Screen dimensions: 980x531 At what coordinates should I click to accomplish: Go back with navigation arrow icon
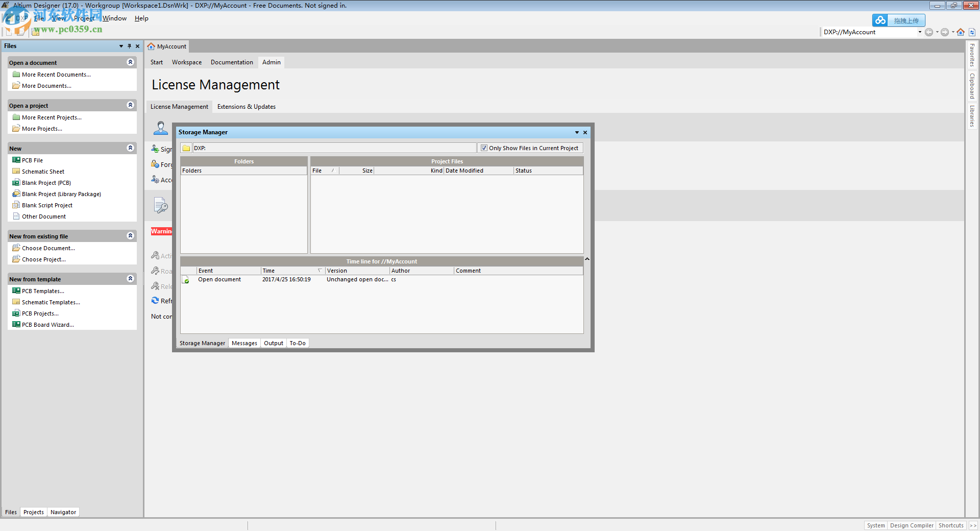929,32
